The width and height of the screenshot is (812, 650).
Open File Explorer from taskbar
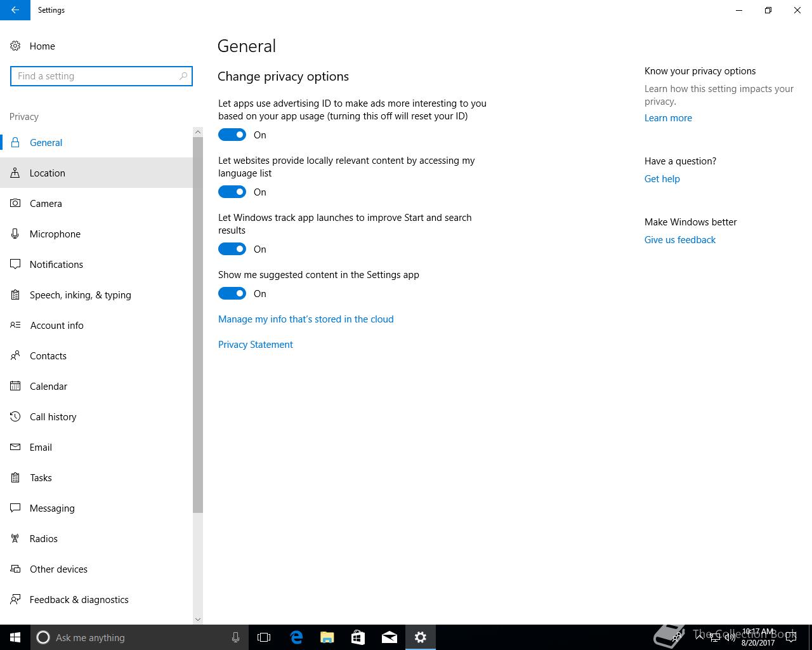327,637
